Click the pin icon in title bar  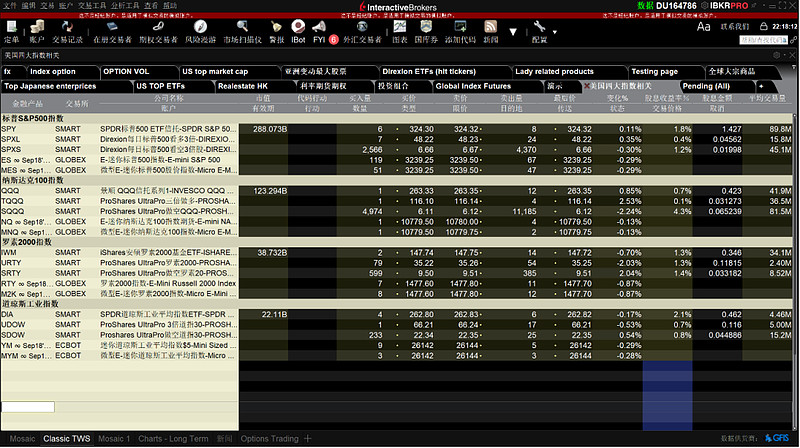point(754,6)
